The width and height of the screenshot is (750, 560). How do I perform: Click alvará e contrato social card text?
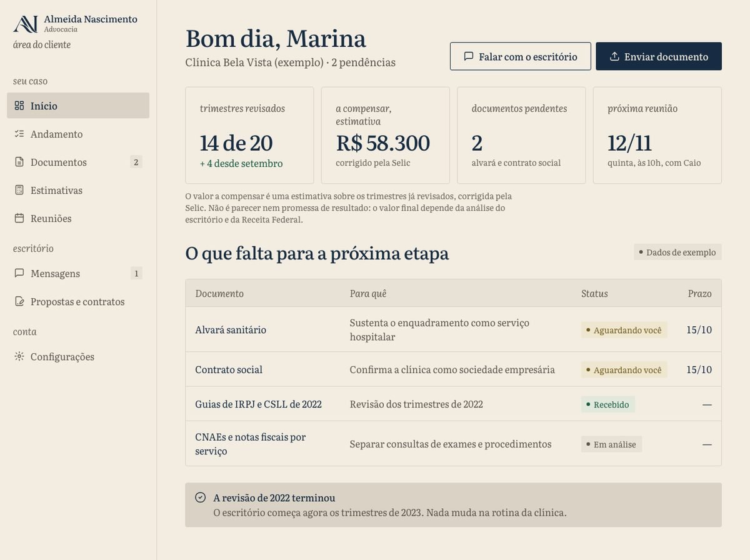(516, 162)
